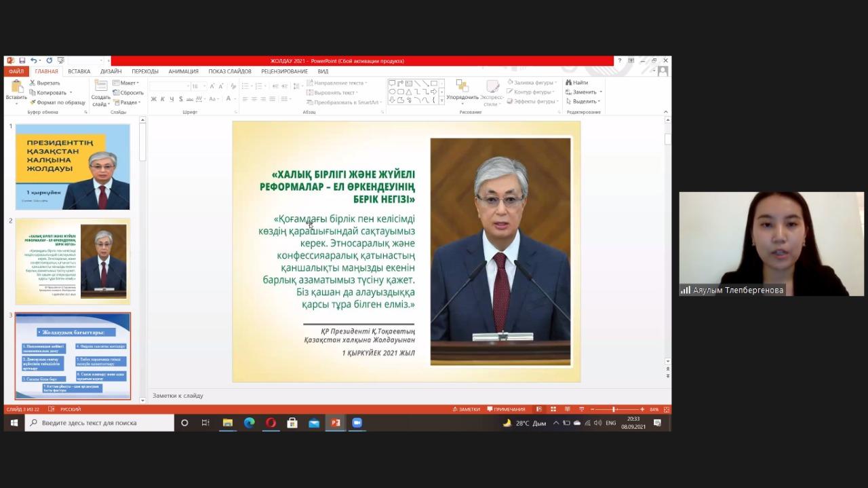Viewport: 868px width, 488px height.
Task: Click the Создать слайд new slide icon
Action: 101,86
